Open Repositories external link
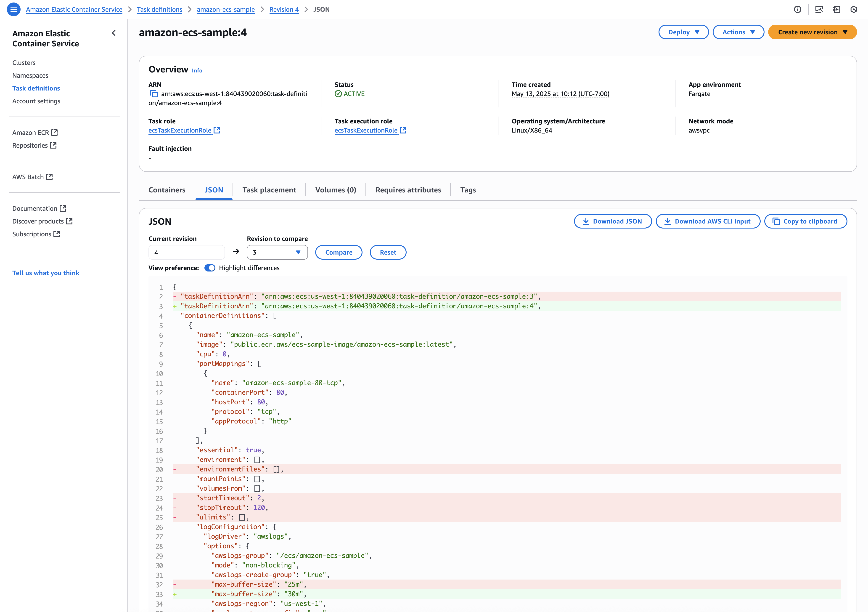Viewport: 868px width, 612px height. [x=34, y=145]
